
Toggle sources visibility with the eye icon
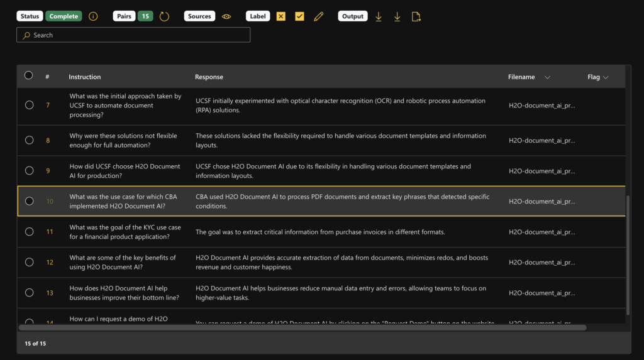(x=226, y=16)
